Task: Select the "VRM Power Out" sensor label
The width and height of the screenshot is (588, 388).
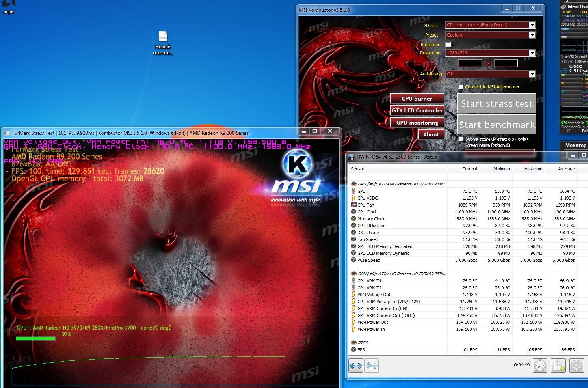Action: pos(373,322)
